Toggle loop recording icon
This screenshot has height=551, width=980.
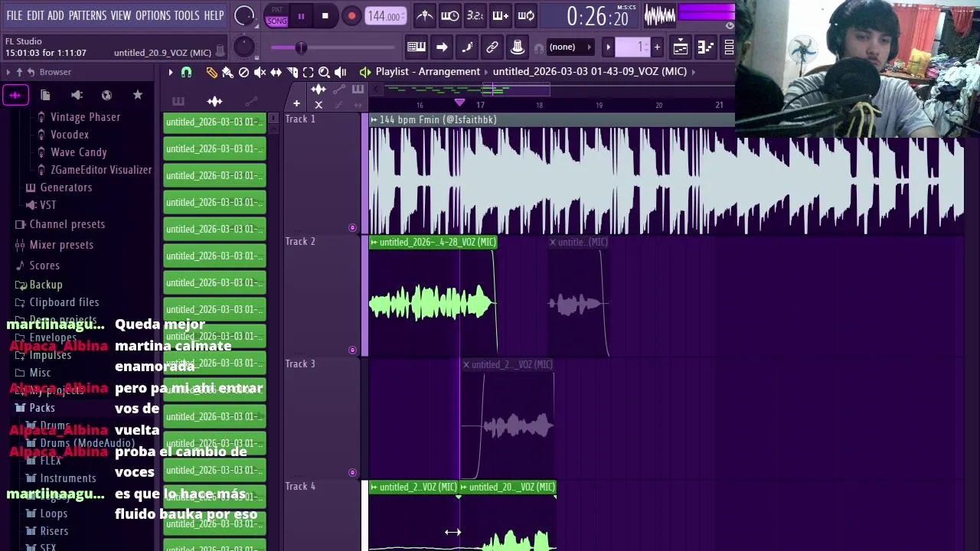[525, 15]
